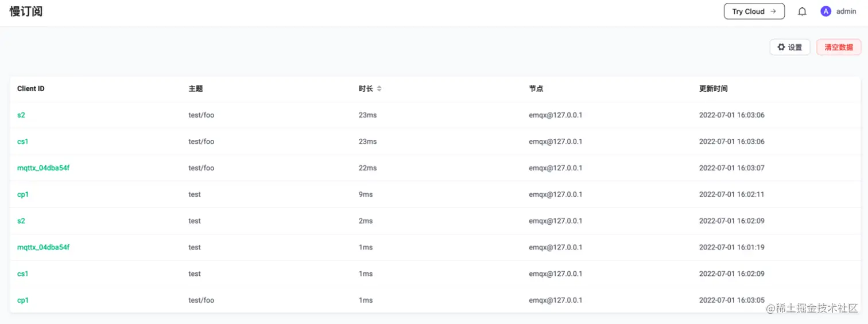Open the 设置 settings button
The width and height of the screenshot is (868, 324).
tap(789, 47)
